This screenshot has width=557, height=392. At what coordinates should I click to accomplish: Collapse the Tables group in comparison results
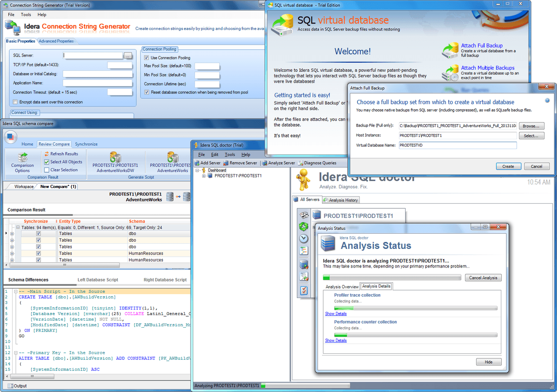[x=18, y=227]
